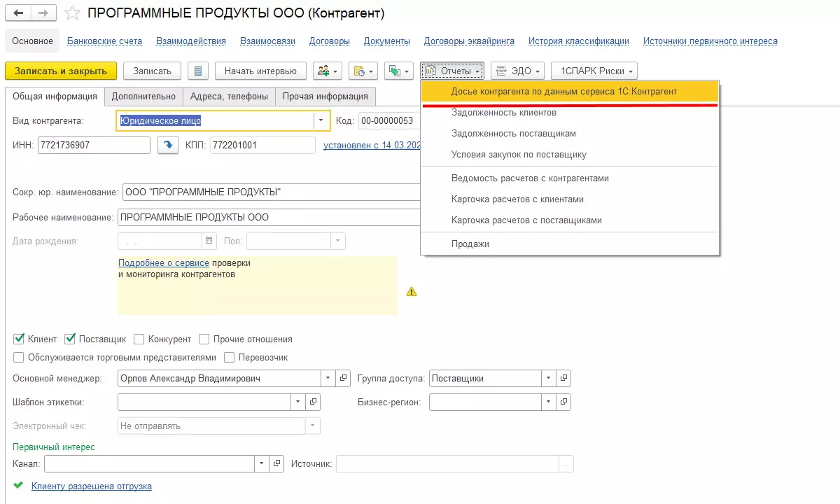Click the back navigation arrow
The width and height of the screenshot is (840, 504).
tap(18, 13)
